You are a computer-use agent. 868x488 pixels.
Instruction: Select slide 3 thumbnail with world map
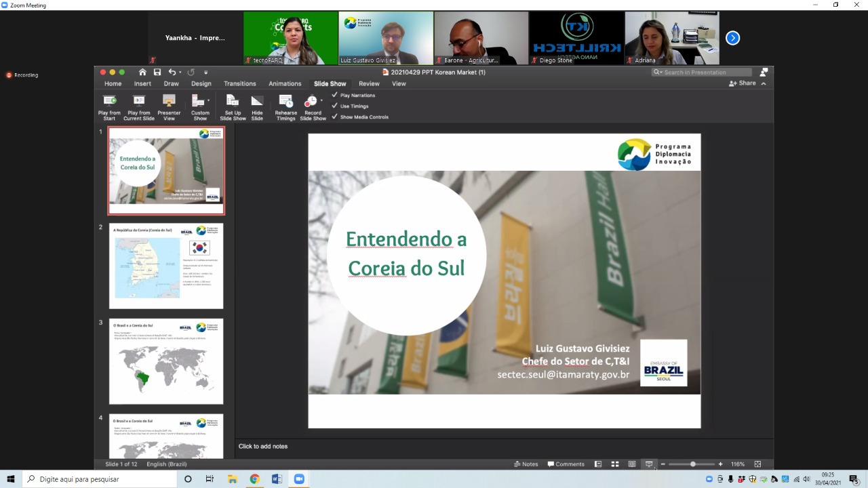tap(166, 361)
